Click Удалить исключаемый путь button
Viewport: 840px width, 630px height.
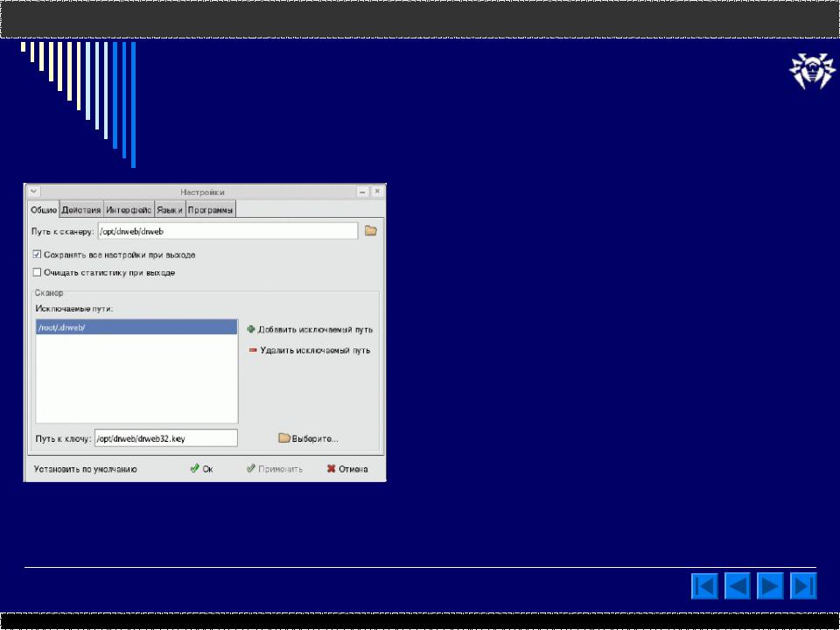pos(310,350)
